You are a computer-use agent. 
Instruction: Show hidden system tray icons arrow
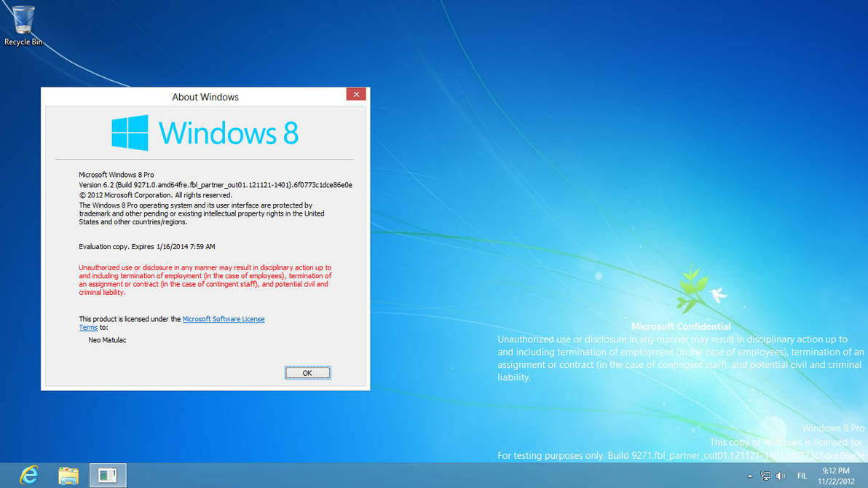750,476
